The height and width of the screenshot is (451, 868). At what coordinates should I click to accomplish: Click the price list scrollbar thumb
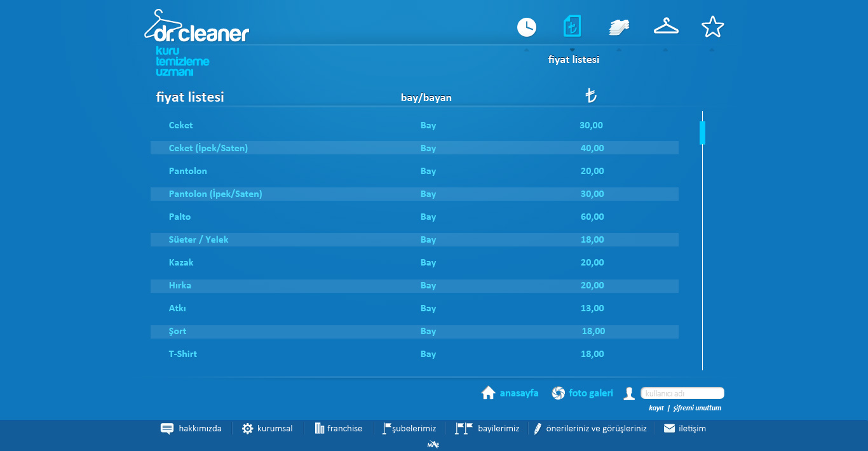[702, 133]
